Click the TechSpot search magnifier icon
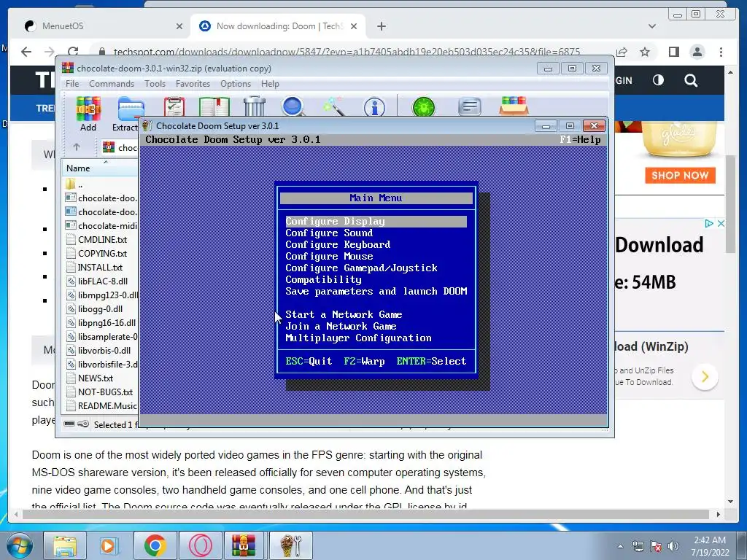The height and width of the screenshot is (560, 747). coord(691,80)
